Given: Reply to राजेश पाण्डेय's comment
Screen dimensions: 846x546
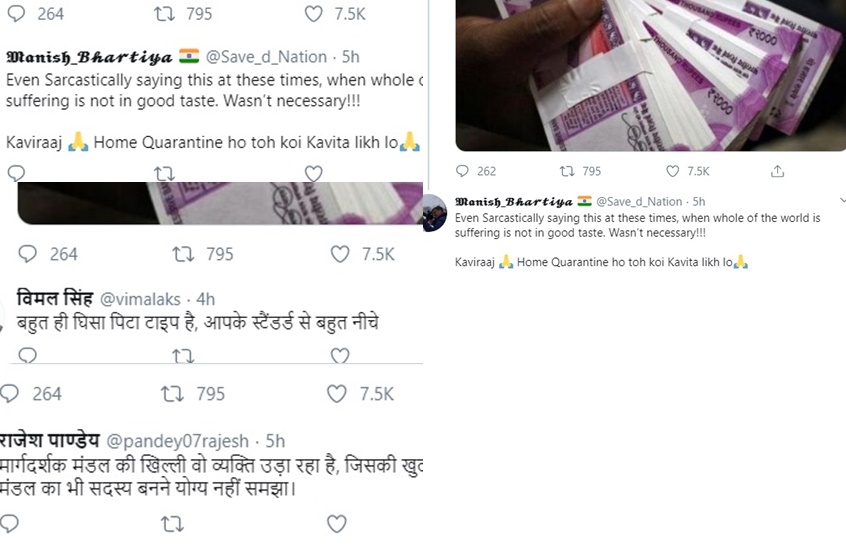Looking at the screenshot, I should [x=10, y=523].
